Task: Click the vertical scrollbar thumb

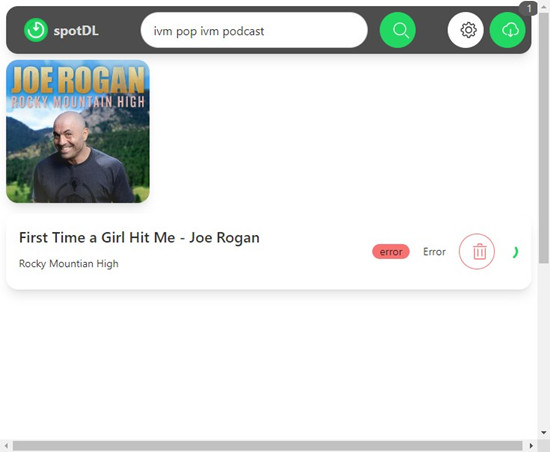Action: coord(544,139)
